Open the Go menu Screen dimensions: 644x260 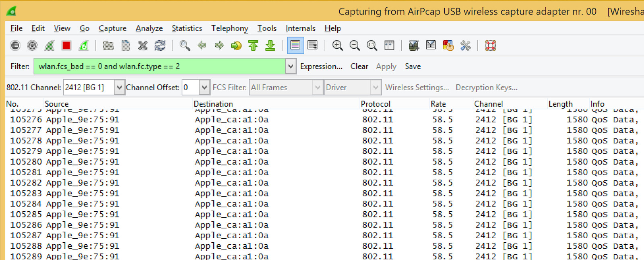[x=85, y=28]
